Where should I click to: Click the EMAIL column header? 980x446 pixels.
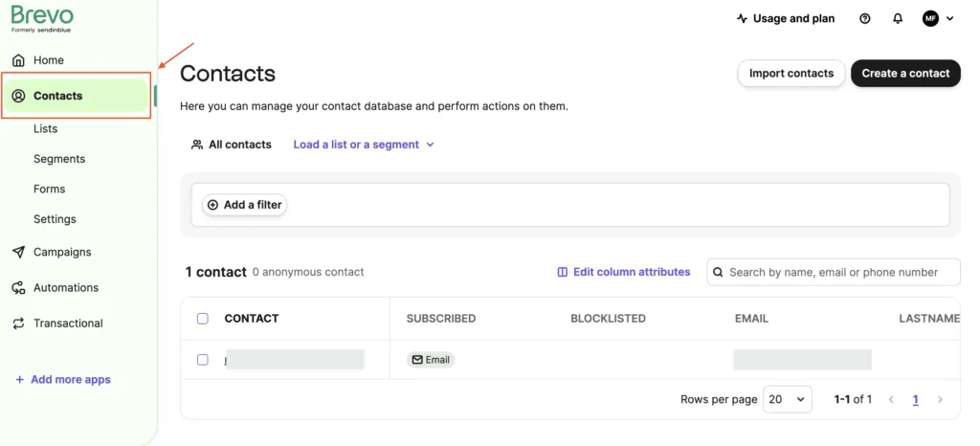click(x=752, y=319)
